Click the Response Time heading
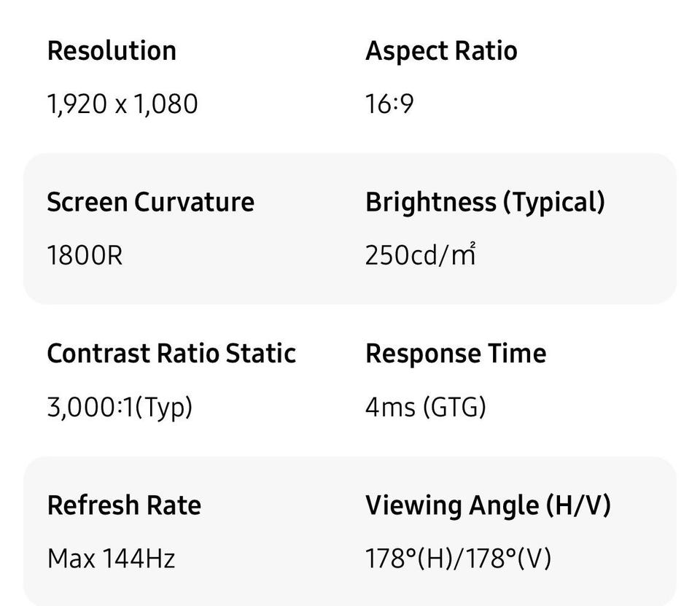Viewport: 700px width, 606px height. [456, 354]
